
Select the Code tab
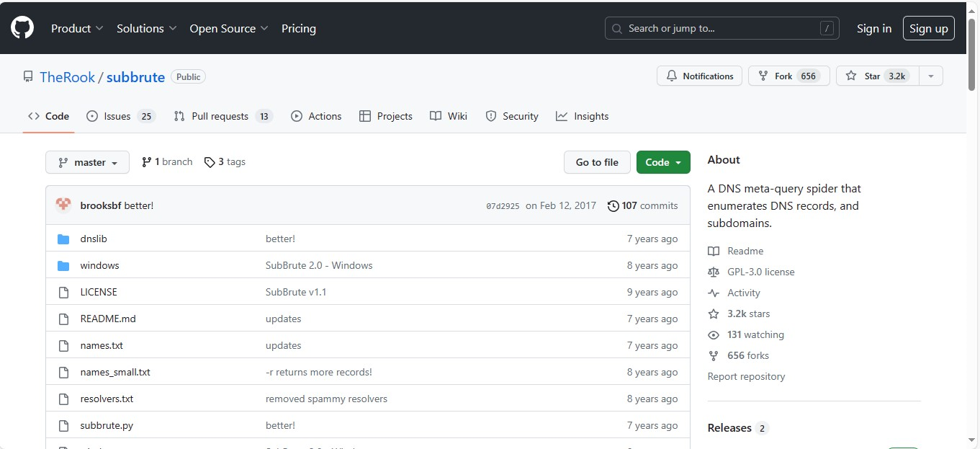point(49,116)
